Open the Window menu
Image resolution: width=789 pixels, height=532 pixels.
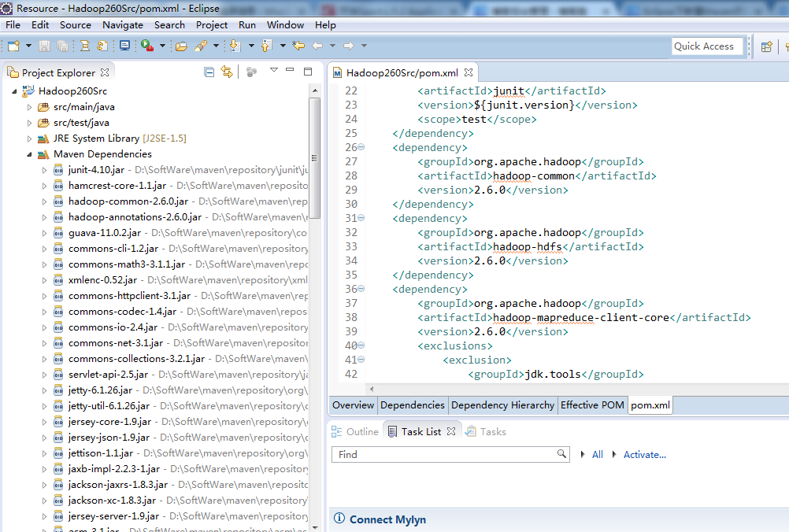click(285, 24)
